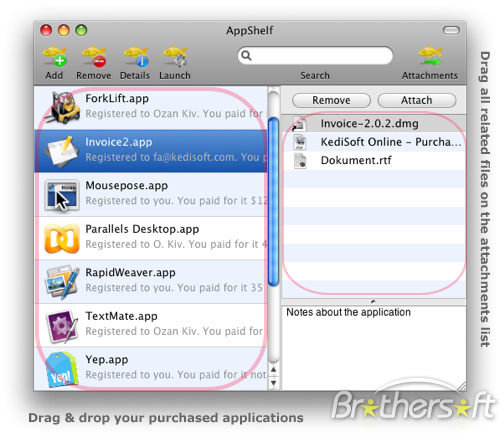Click the scrollbar down arrow
The image size is (500, 437).
273,383
